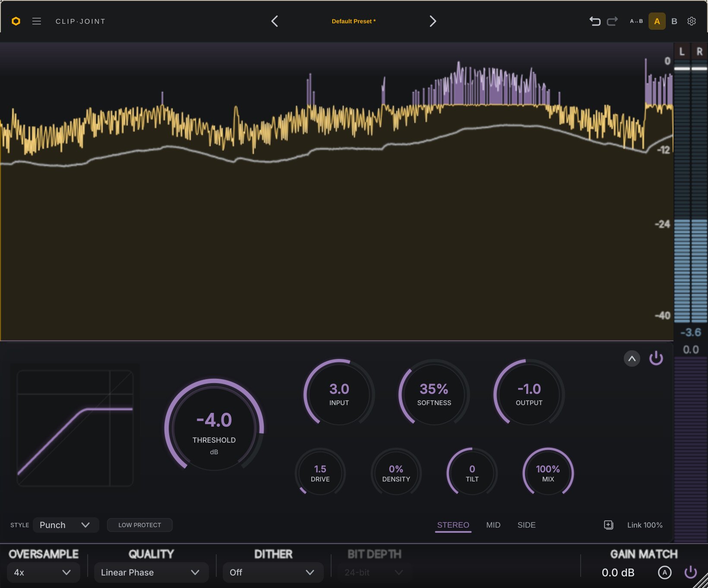Open the Oversample 4x dropdown

(x=43, y=572)
